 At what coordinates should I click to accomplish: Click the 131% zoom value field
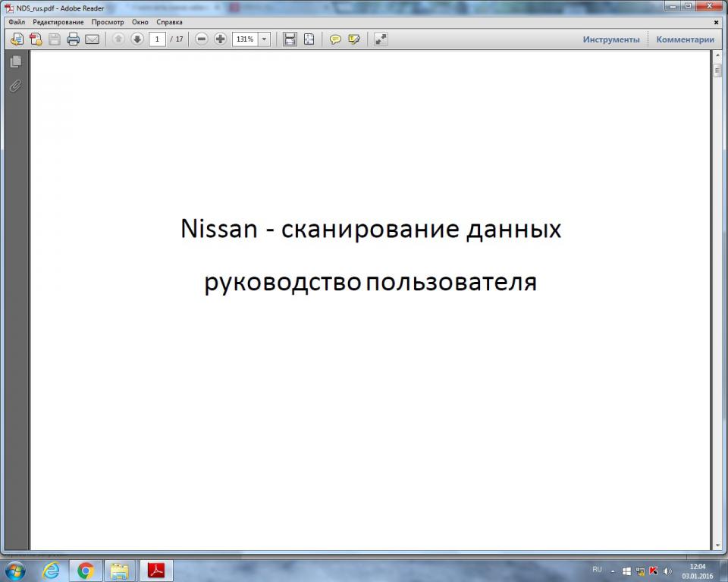tap(245, 39)
